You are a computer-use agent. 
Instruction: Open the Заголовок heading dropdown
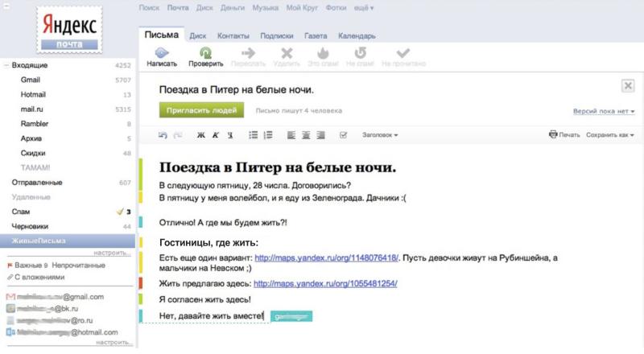point(380,134)
